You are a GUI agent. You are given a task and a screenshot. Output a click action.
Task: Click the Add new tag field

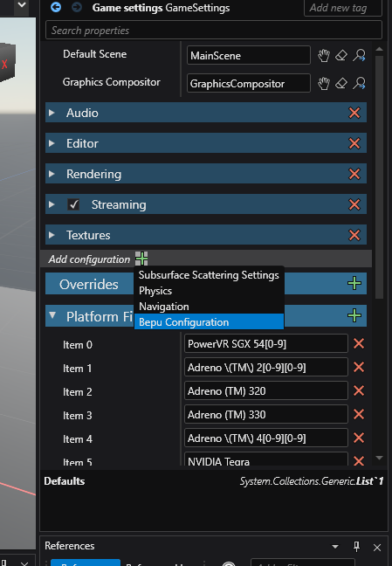[343, 8]
